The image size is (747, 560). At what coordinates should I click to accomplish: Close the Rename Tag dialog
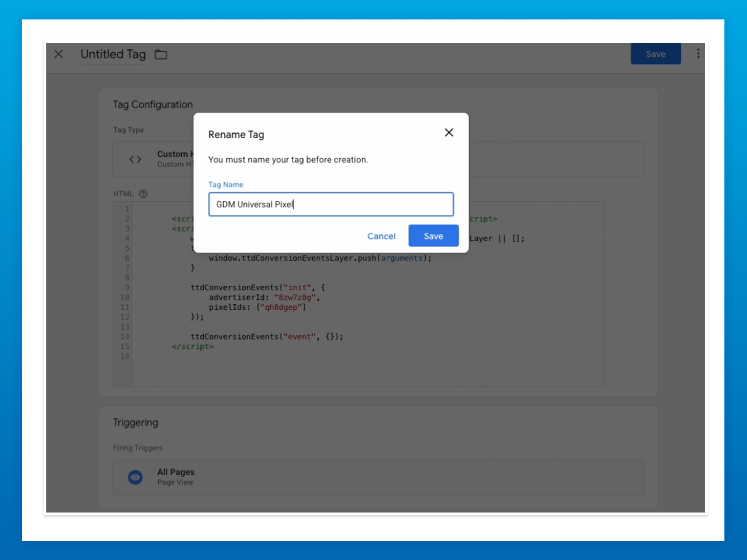click(x=449, y=133)
